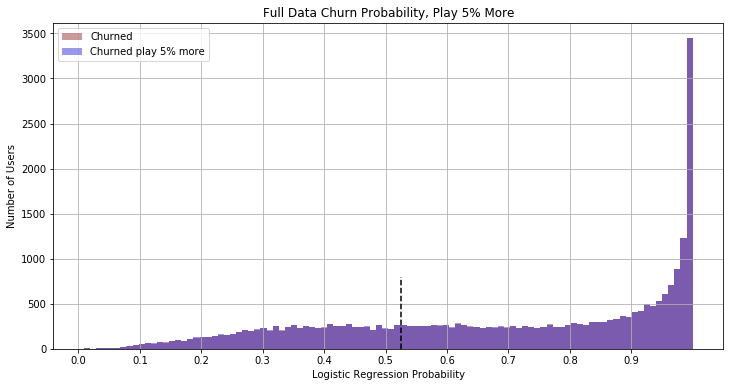Click the x-axis tick label 0.9
The width and height of the screenshot is (730, 387).
[x=631, y=360]
